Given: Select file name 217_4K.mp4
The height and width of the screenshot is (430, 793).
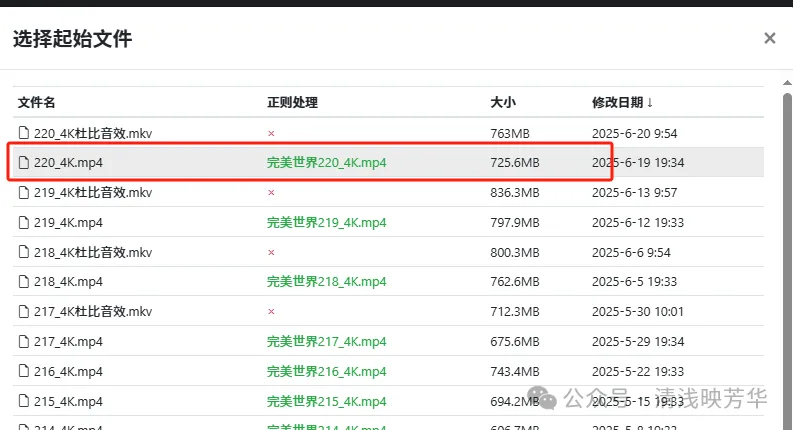Looking at the screenshot, I should (x=68, y=341).
